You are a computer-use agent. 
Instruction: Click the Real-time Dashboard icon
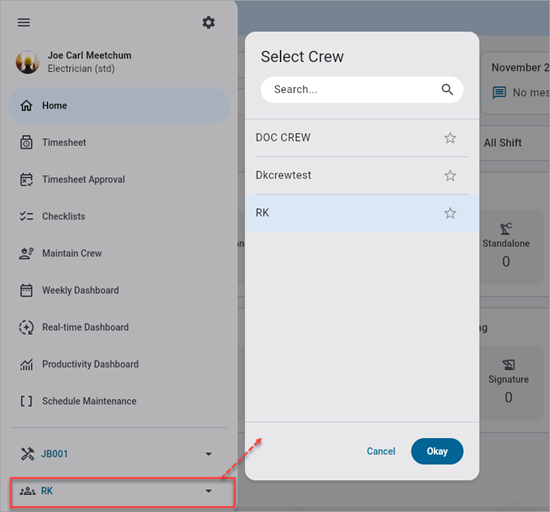point(26,327)
